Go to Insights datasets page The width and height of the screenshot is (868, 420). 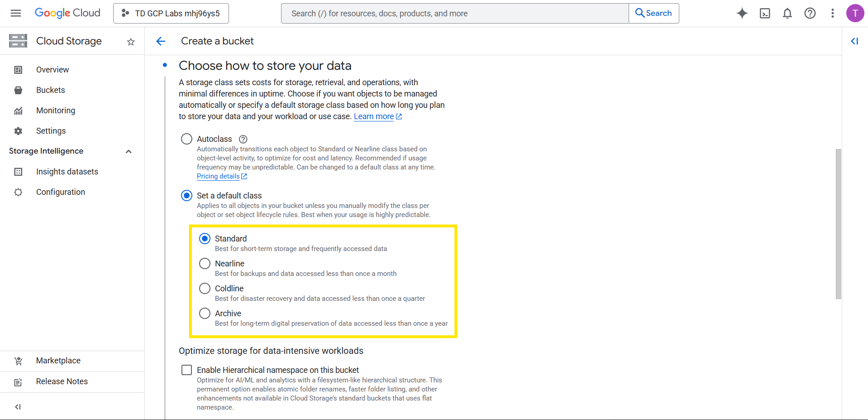click(x=67, y=172)
